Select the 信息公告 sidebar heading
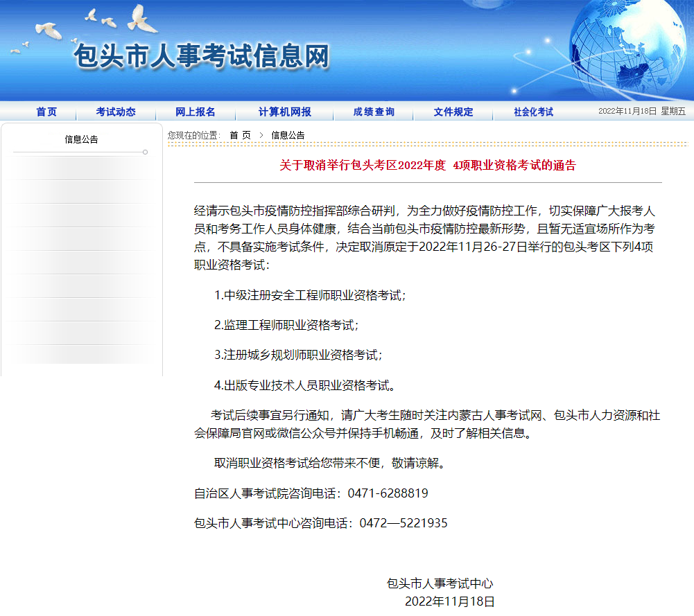Viewport: 694px width, 616px height. pyautogui.click(x=81, y=139)
